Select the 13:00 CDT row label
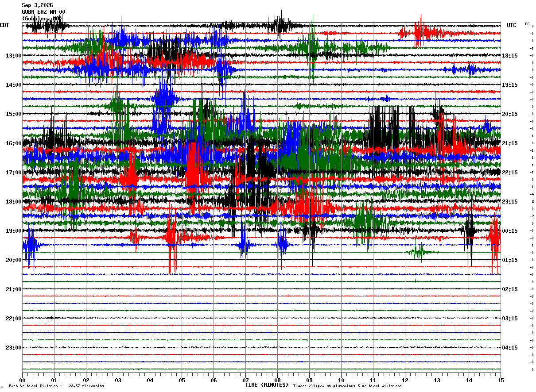Viewport: 536px width, 392px height. coord(13,56)
